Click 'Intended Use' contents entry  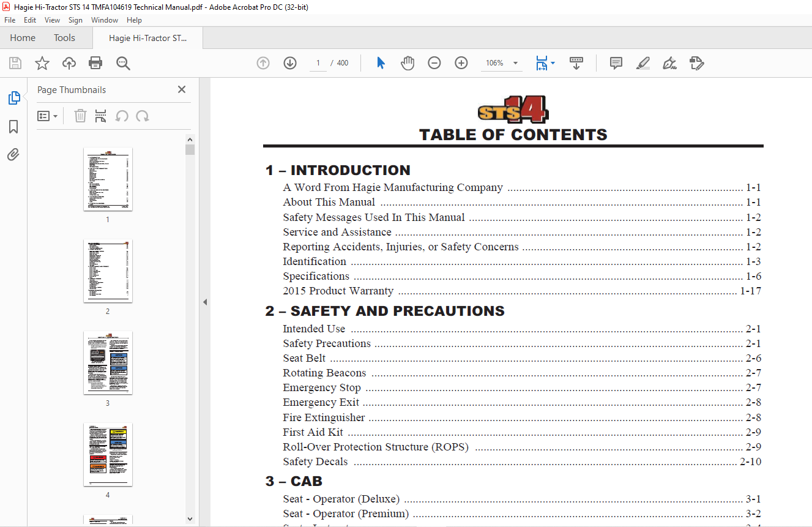314,329
